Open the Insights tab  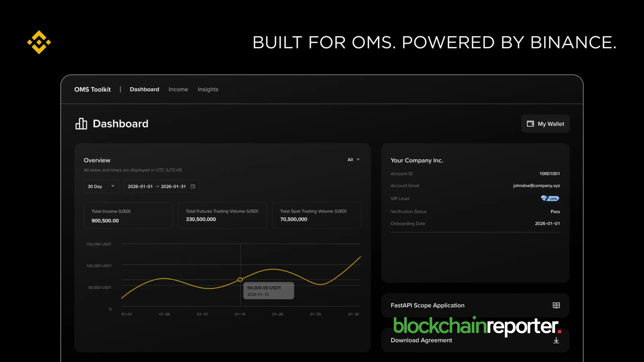point(208,89)
